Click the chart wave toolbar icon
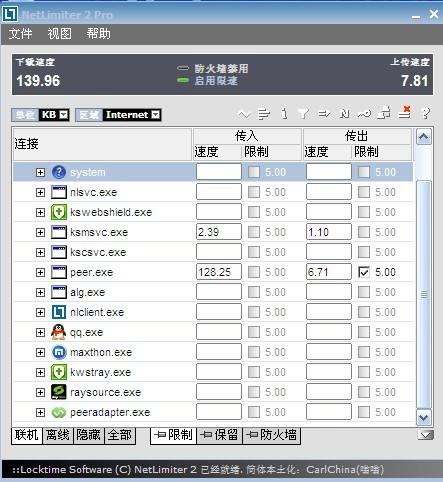 pyautogui.click(x=243, y=114)
